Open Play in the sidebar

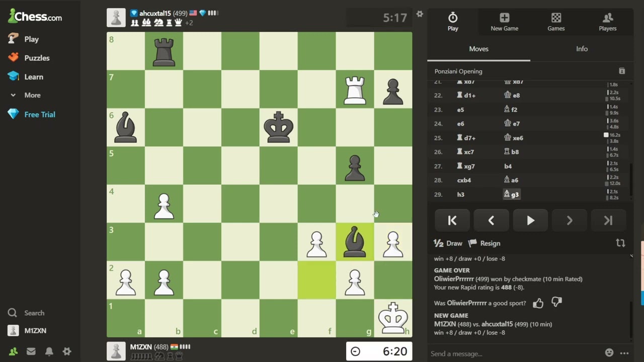tap(24, 39)
